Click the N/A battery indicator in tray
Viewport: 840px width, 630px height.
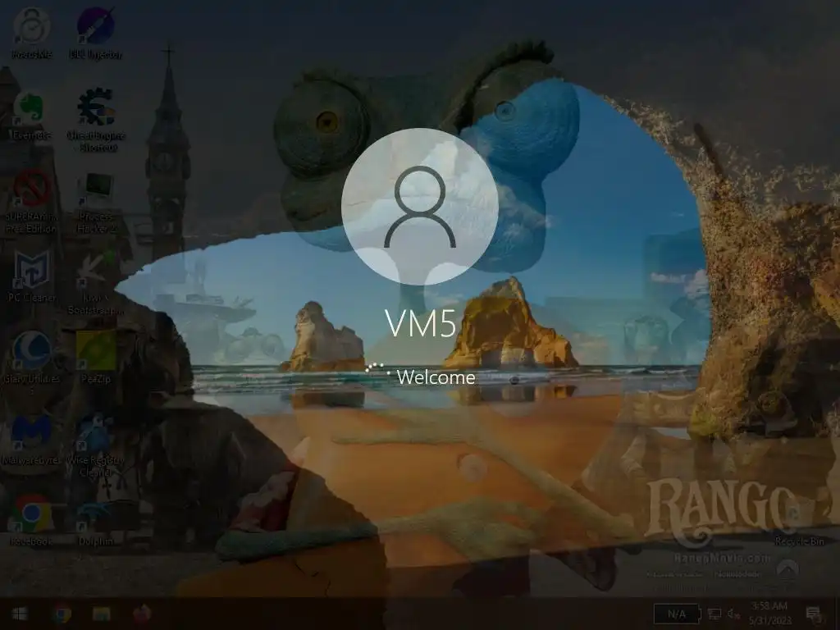click(x=677, y=614)
